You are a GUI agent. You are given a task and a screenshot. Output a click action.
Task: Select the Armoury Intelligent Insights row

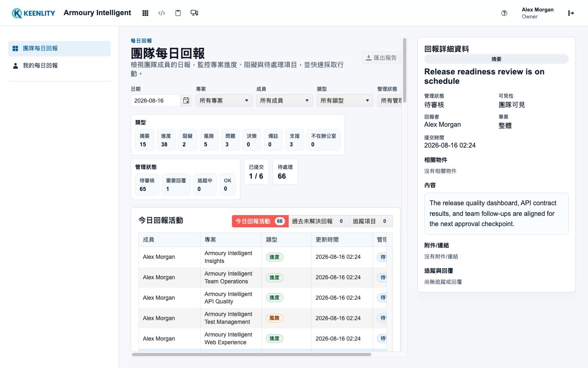[x=263, y=257]
